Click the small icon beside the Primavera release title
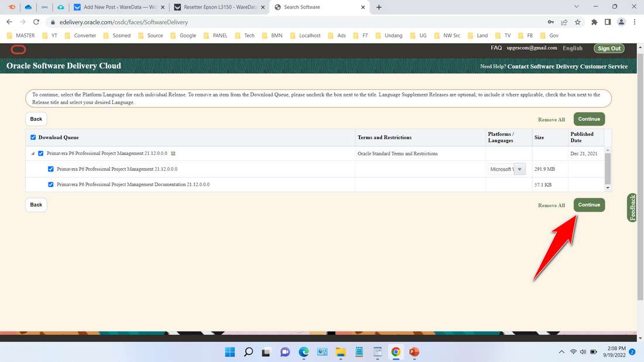644x362 pixels. click(173, 153)
